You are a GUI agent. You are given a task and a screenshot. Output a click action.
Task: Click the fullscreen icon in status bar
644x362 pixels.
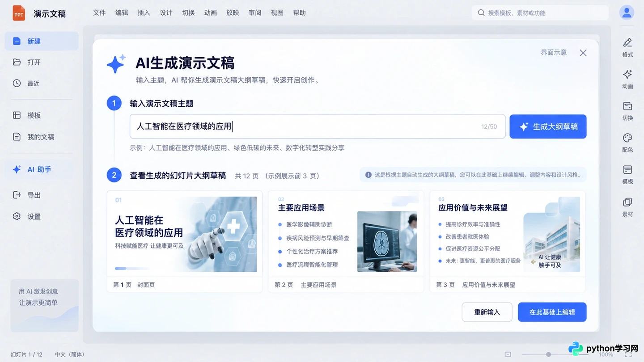coord(628,354)
